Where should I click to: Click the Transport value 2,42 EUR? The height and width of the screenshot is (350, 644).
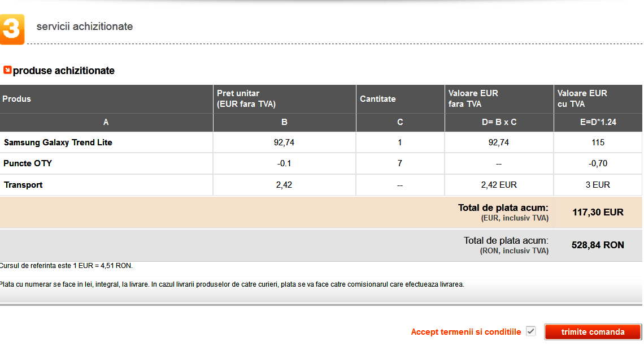pyautogui.click(x=499, y=185)
